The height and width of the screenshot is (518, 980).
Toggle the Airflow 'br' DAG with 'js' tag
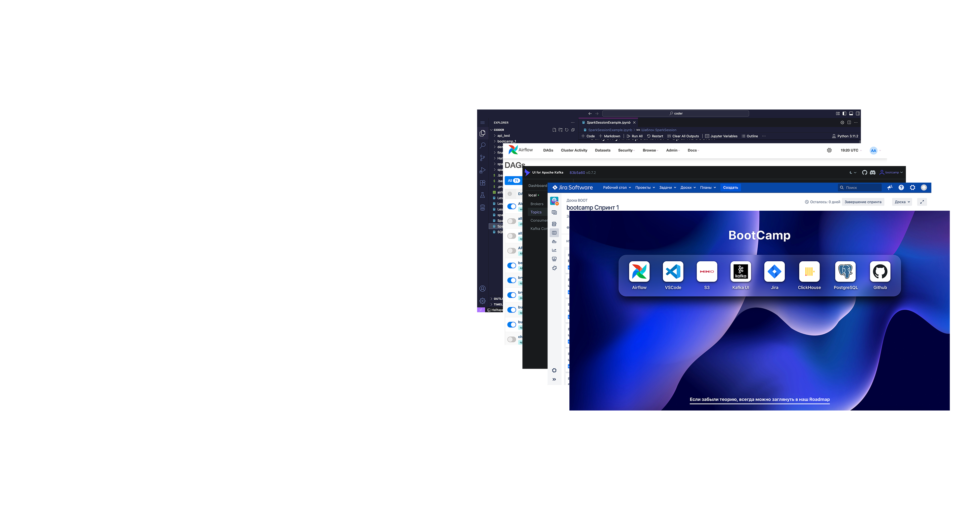(x=512, y=295)
